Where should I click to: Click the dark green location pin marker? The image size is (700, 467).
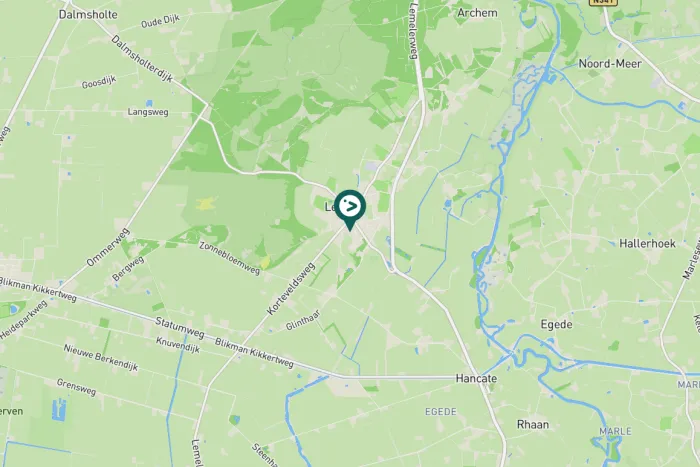click(350, 210)
